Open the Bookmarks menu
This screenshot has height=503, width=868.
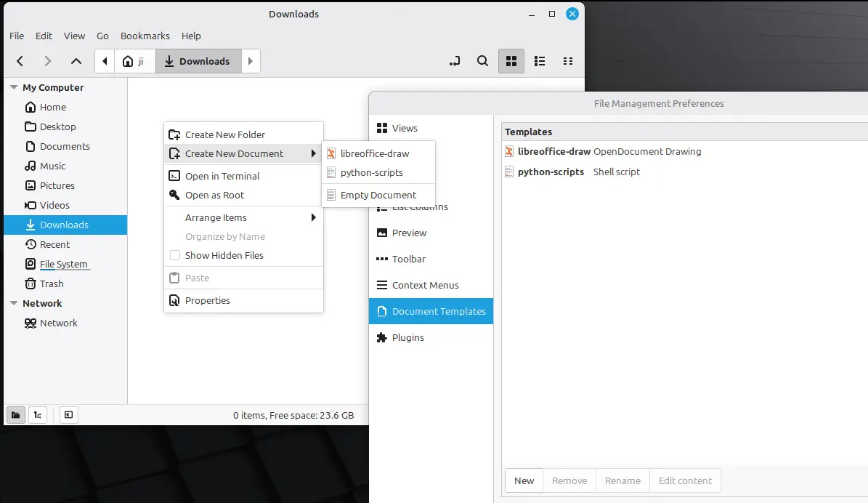tap(145, 36)
